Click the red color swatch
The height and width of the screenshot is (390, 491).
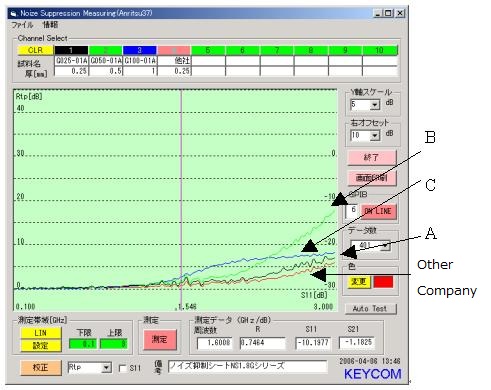[x=383, y=282]
